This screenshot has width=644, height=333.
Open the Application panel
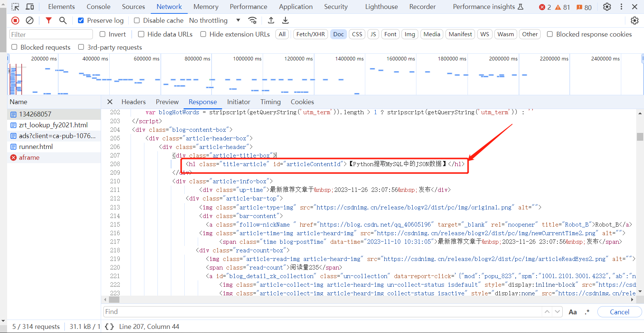(296, 7)
